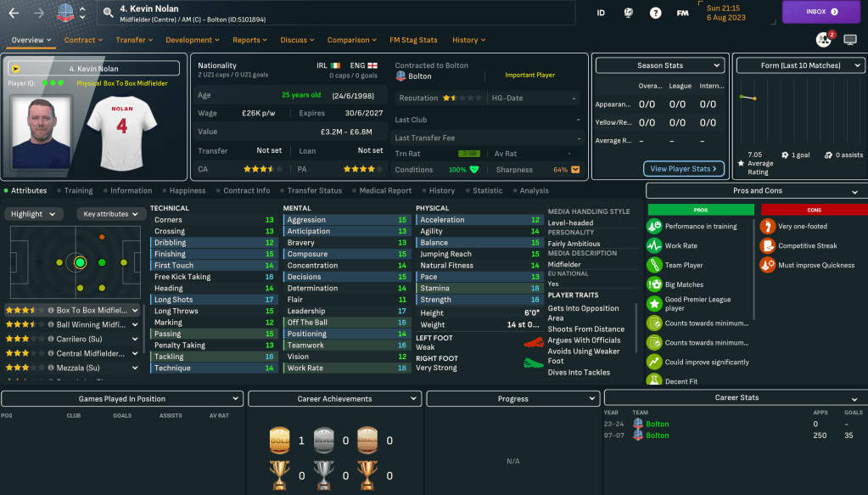Click the monitor display icon
868x495 pixels.
(850, 40)
